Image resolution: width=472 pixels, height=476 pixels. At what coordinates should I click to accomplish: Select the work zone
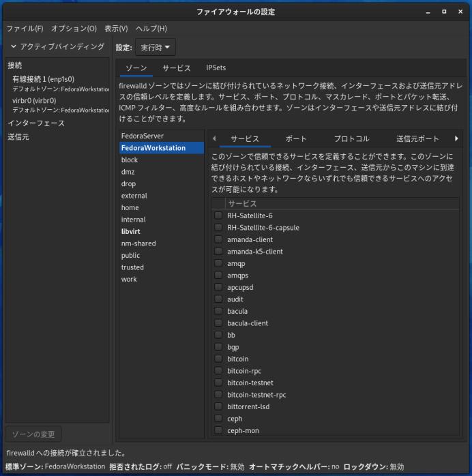click(162, 280)
